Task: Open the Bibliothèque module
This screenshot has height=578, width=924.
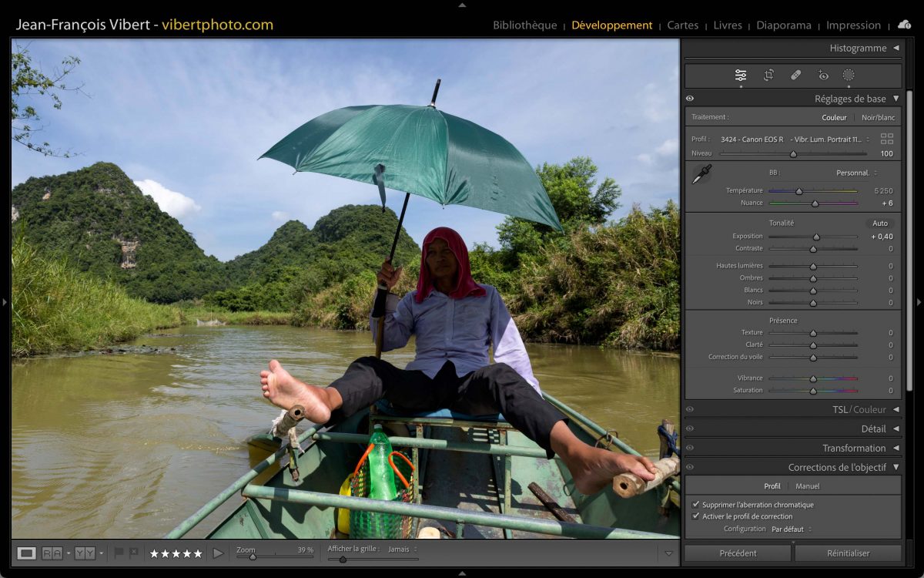Action: (524, 25)
